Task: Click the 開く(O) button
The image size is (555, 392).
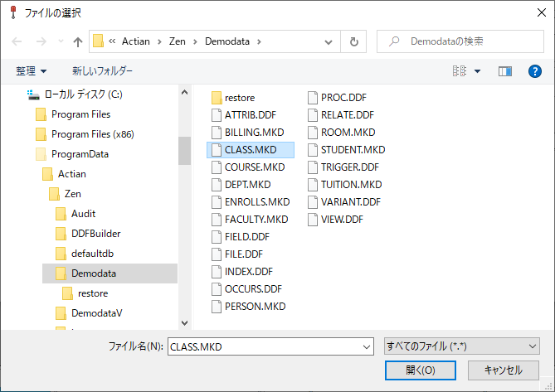Action: [x=421, y=370]
